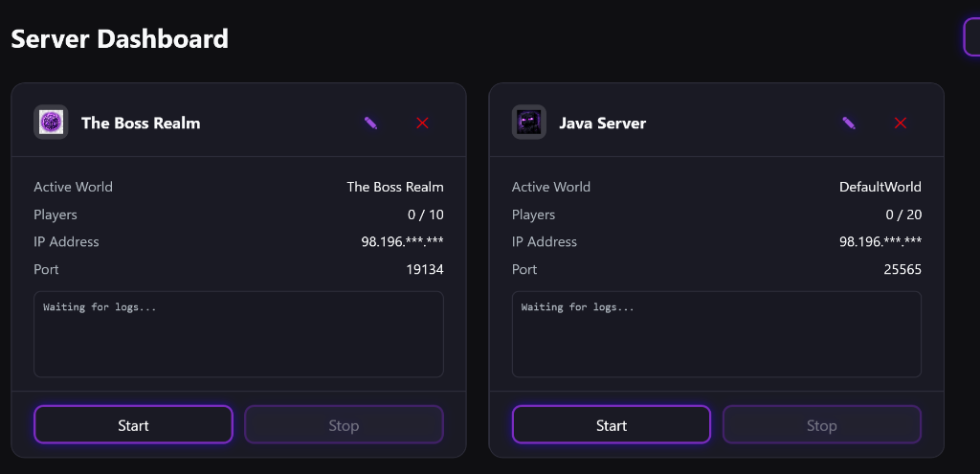Click the IP Address label in The Boss Realm card
This screenshot has width=980, height=474.
point(66,242)
